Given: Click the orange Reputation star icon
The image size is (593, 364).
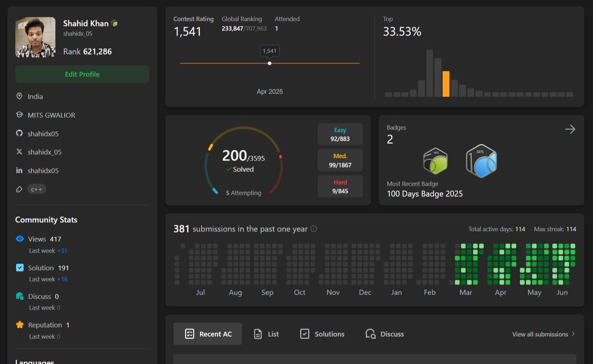Looking at the screenshot, I should click(20, 324).
